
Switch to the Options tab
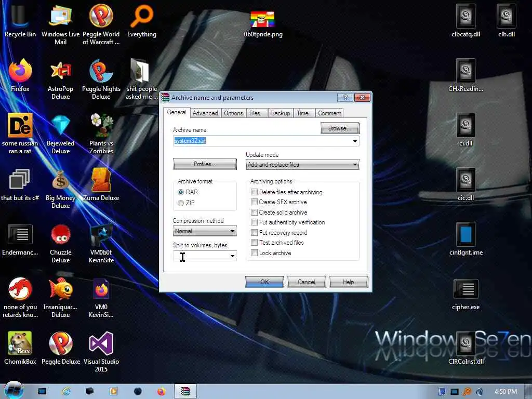tap(233, 113)
